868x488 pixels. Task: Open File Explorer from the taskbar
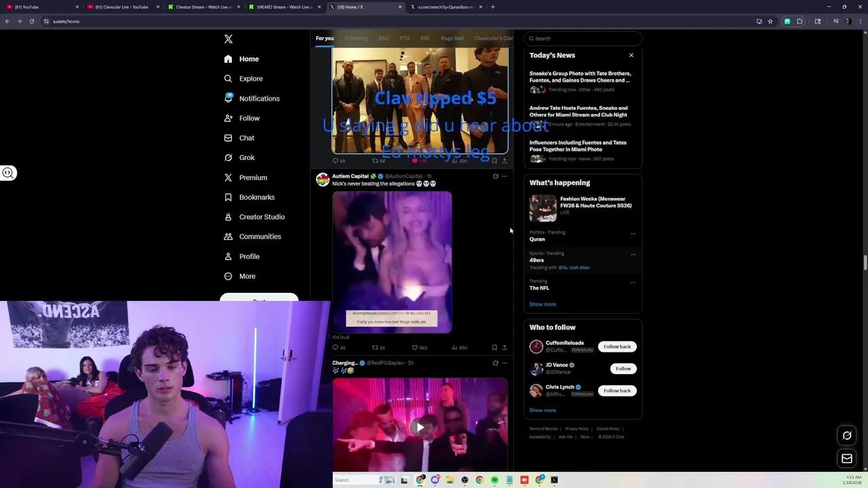click(x=450, y=480)
